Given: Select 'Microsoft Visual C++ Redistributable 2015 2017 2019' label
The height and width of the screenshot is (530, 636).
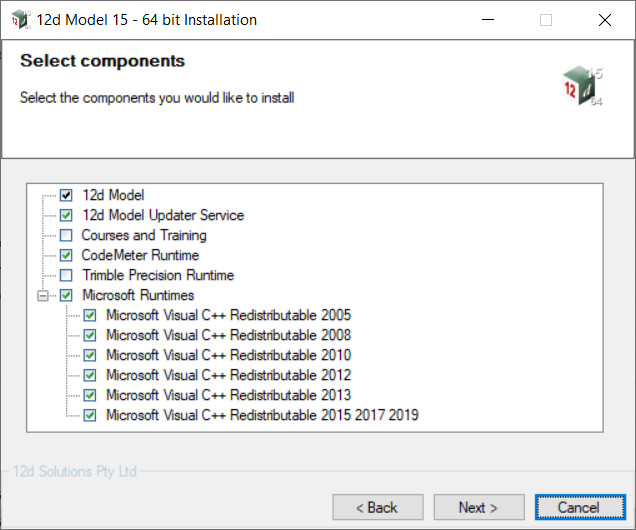Looking at the screenshot, I should (x=262, y=415).
